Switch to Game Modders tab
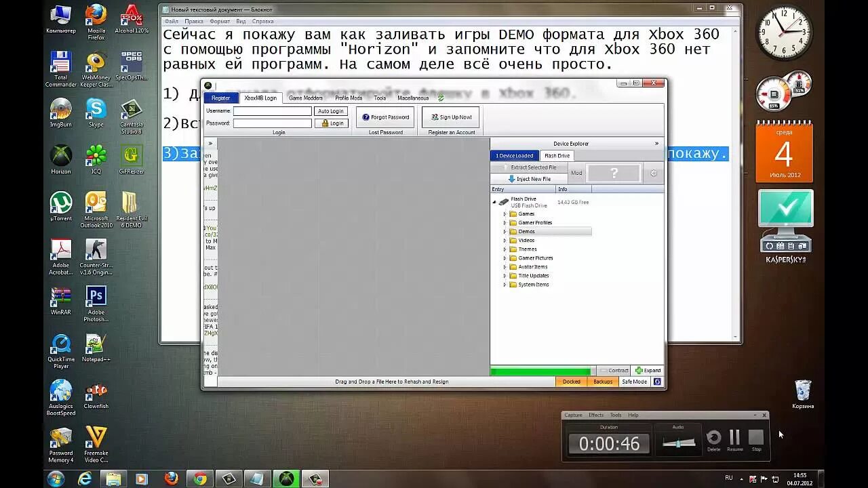The width and height of the screenshot is (868, 488). pyautogui.click(x=306, y=98)
